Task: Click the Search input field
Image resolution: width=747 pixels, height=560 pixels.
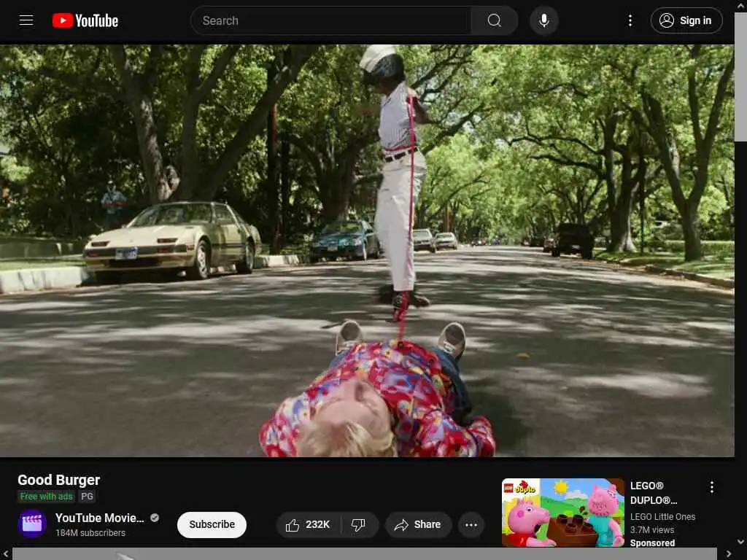Action: (x=330, y=20)
